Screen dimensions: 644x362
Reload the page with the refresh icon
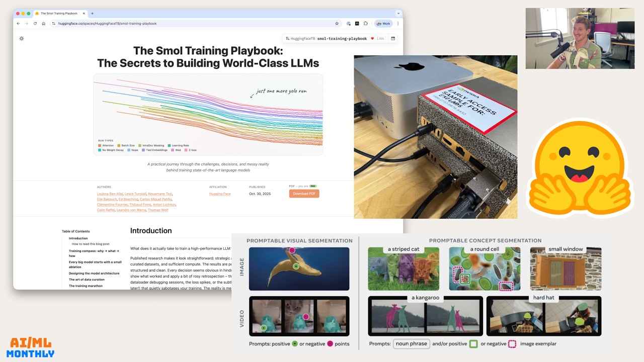(35, 23)
